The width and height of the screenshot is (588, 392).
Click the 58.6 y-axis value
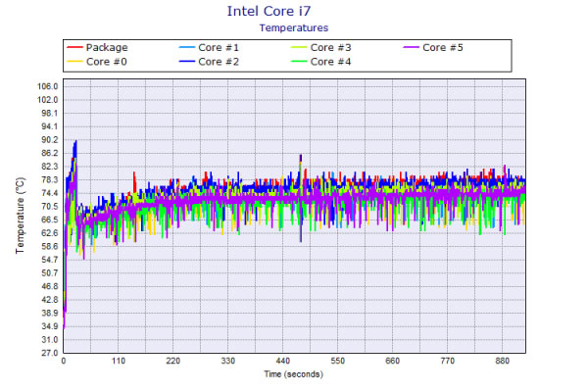[50, 246]
